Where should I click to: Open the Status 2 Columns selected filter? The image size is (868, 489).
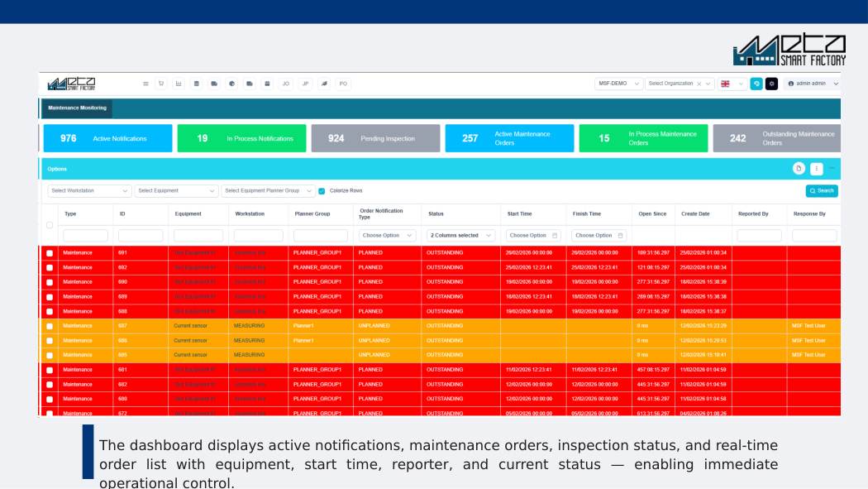[460, 235]
